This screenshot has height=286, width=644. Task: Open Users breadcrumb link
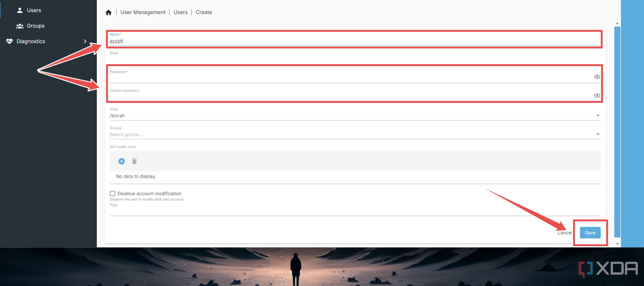click(181, 12)
